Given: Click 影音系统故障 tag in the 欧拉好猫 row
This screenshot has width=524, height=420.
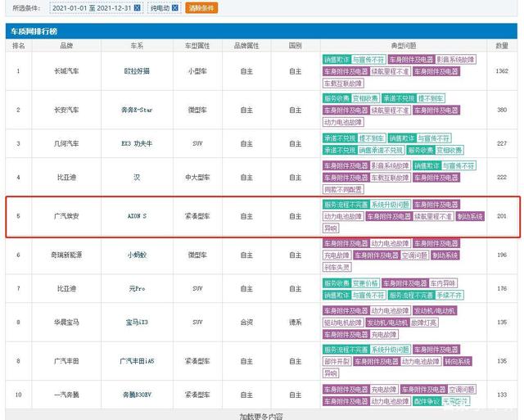Looking at the screenshot, I should [455, 60].
